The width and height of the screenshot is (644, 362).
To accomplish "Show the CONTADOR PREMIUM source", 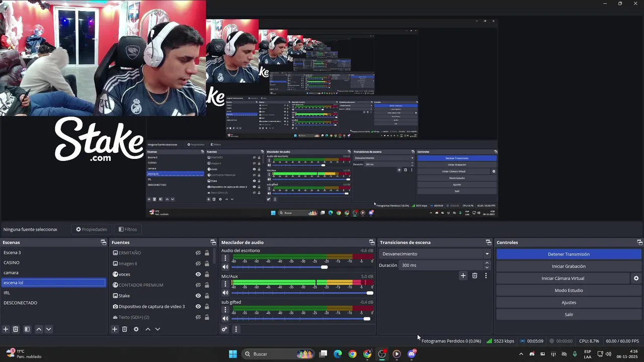I will [x=198, y=285].
